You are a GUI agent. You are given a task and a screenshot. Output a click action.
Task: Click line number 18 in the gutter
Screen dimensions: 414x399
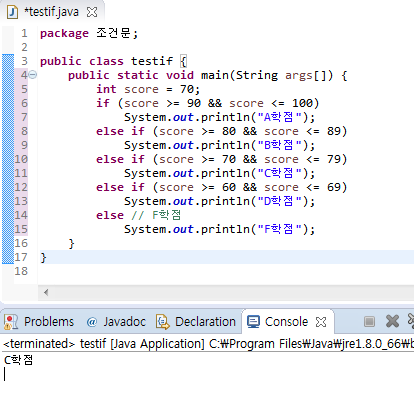point(21,271)
